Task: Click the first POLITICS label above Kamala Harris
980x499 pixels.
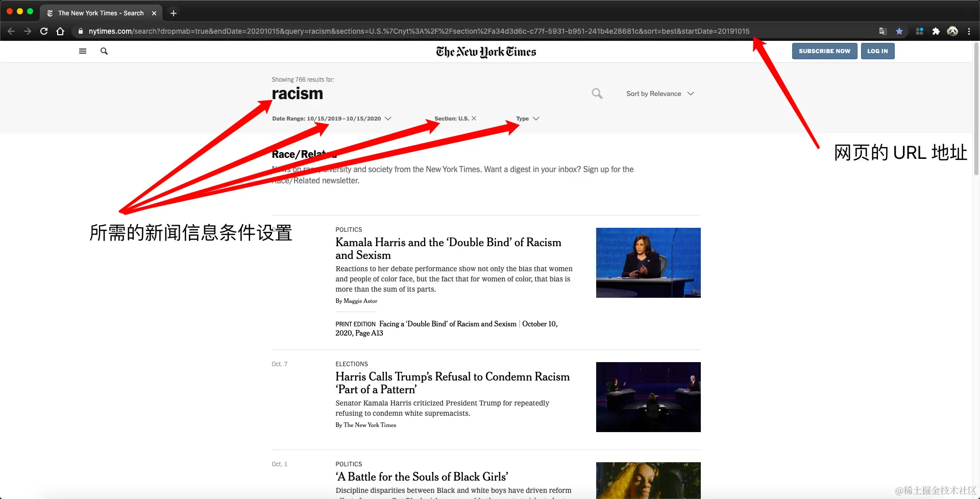Action: [349, 230]
